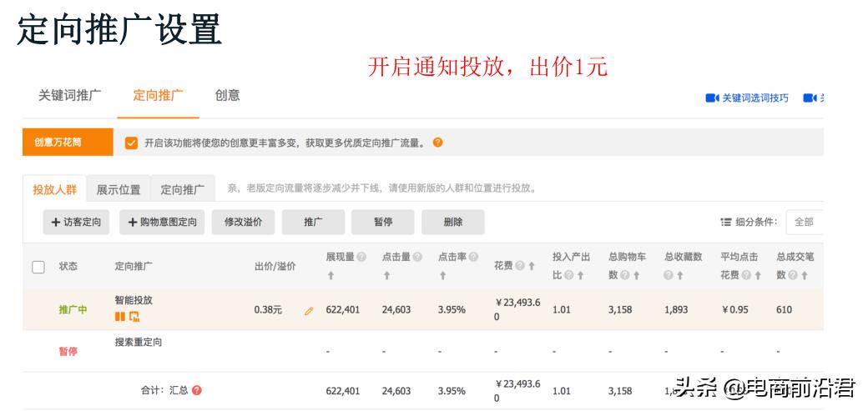The image size is (868, 411).
Task: Switch to 展示位置 sub-tab
Action: click(119, 189)
